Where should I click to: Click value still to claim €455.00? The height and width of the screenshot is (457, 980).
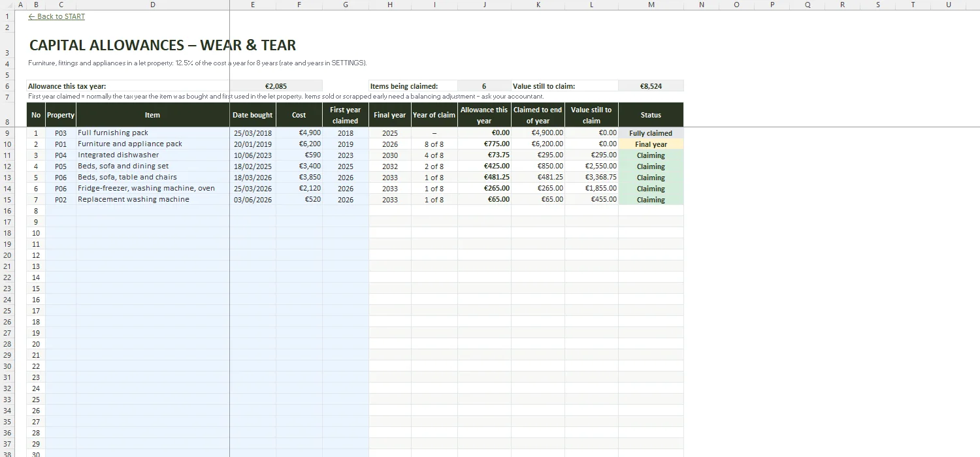pos(591,200)
